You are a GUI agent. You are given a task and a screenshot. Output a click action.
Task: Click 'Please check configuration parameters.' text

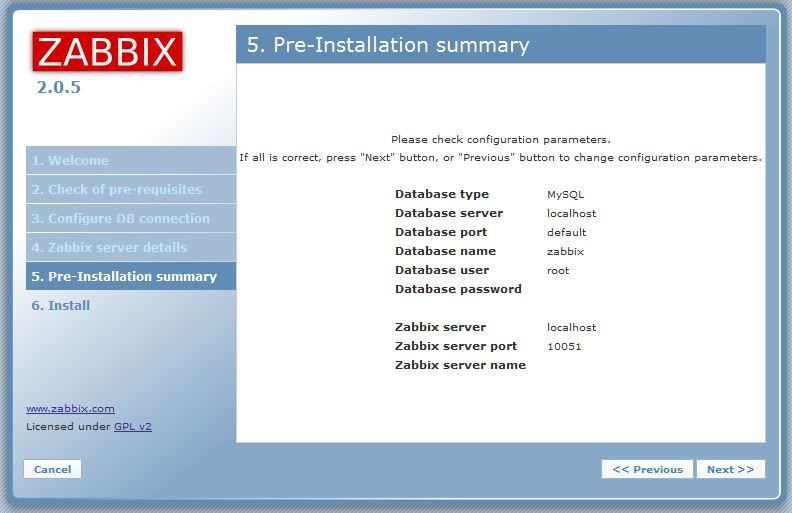tap(501, 140)
